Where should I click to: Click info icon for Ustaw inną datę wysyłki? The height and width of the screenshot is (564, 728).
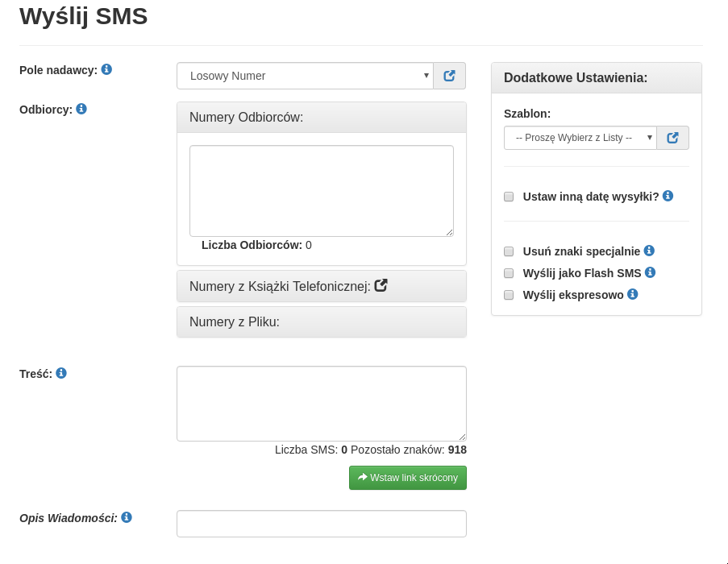click(x=668, y=196)
